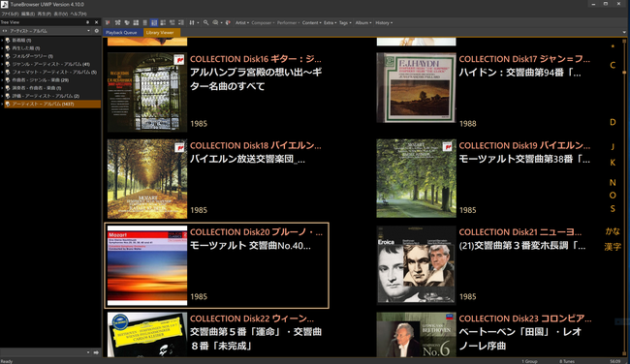
Task: Click COLLECTION Disk23 コロンビア album title
Action: [x=525, y=318]
